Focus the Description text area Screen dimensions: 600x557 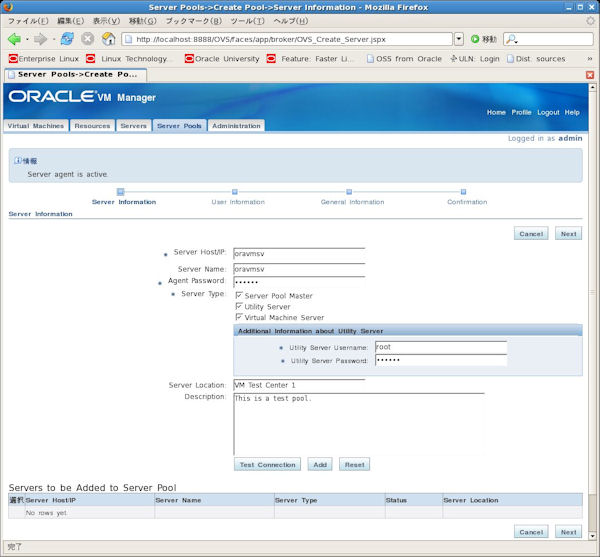pos(359,424)
